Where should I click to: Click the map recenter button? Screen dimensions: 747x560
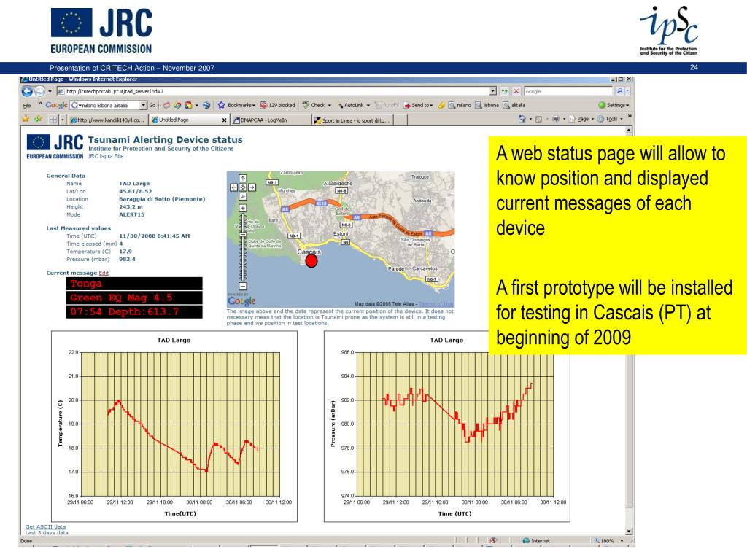[242, 187]
